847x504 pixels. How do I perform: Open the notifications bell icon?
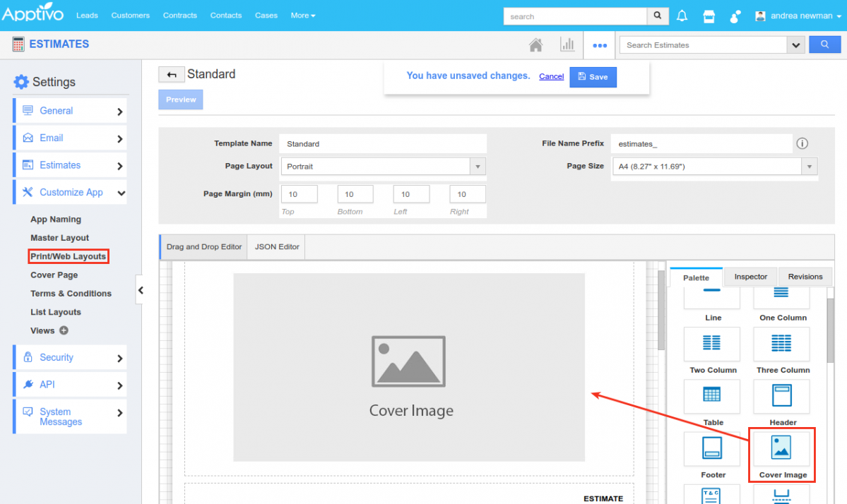point(682,16)
